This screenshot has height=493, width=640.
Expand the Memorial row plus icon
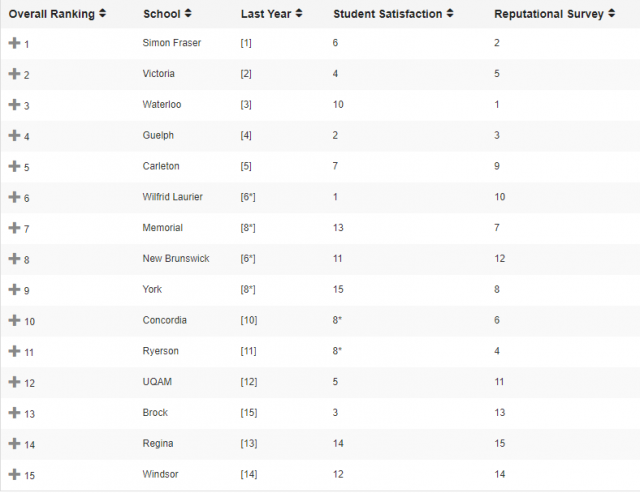coord(14,228)
